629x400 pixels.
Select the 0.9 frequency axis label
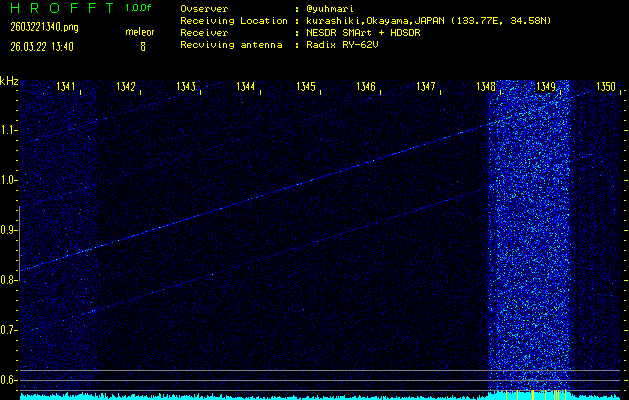tap(9, 230)
